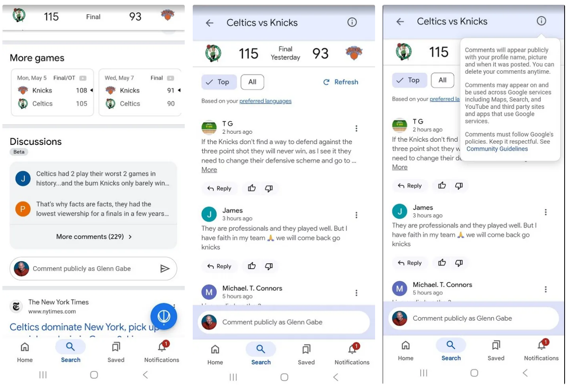The height and width of the screenshot is (392, 569).
Task: Like TG's comment in middle screen
Action: (252, 188)
